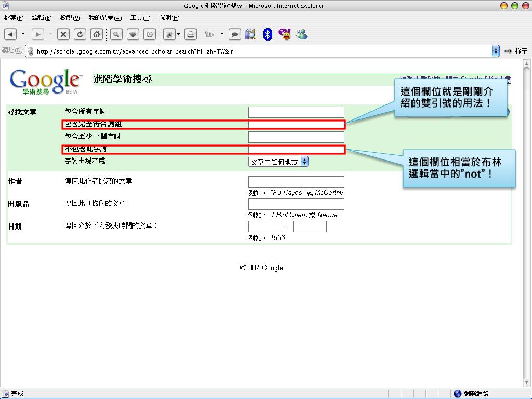The height and width of the screenshot is (399, 532).
Task: Click the 日期 label
Action: (15, 227)
